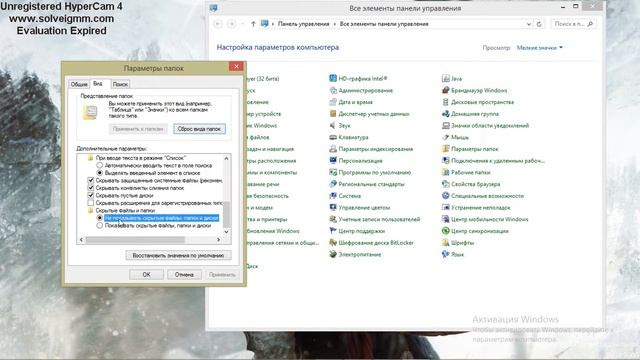The width and height of the screenshot is (640, 360).
Task: Open Рабочие папки link
Action: (470, 173)
